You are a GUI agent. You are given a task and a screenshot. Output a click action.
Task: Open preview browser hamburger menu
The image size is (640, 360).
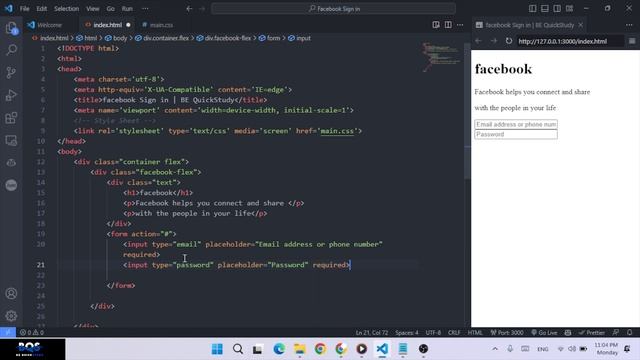[632, 41]
